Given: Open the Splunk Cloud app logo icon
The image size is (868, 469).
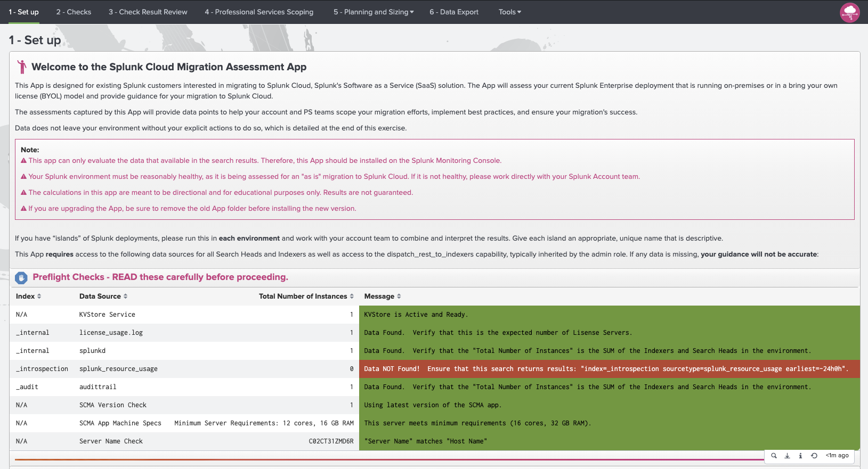Looking at the screenshot, I should click(849, 12).
